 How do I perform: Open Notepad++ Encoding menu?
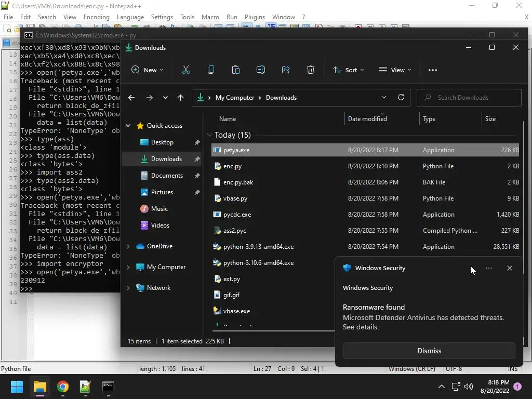click(x=96, y=17)
